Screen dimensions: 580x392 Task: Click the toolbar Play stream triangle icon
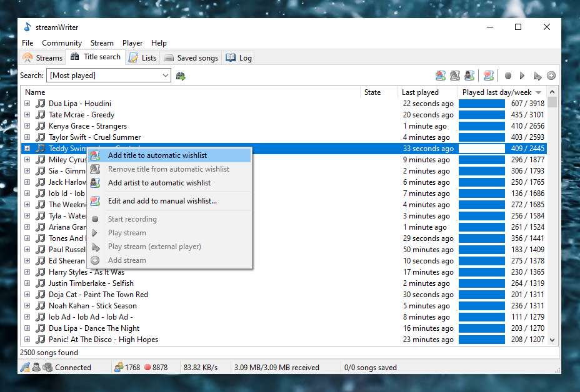coord(522,76)
